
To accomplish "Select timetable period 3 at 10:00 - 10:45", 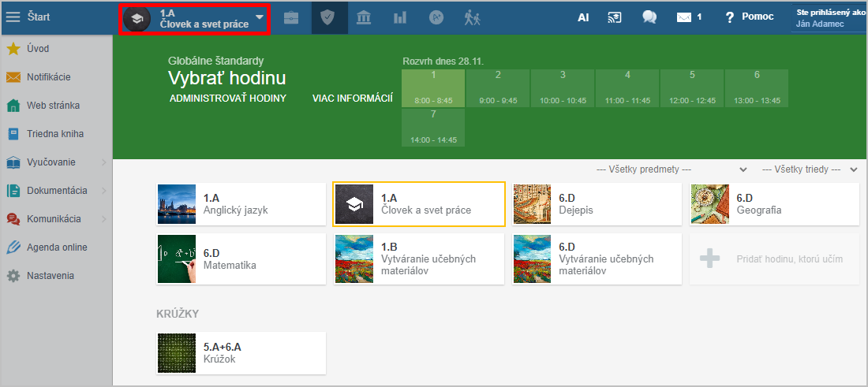I will pos(563,88).
